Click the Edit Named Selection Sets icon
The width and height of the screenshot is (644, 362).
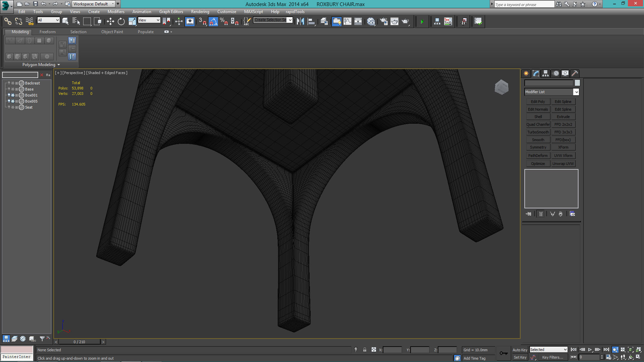tap(247, 21)
